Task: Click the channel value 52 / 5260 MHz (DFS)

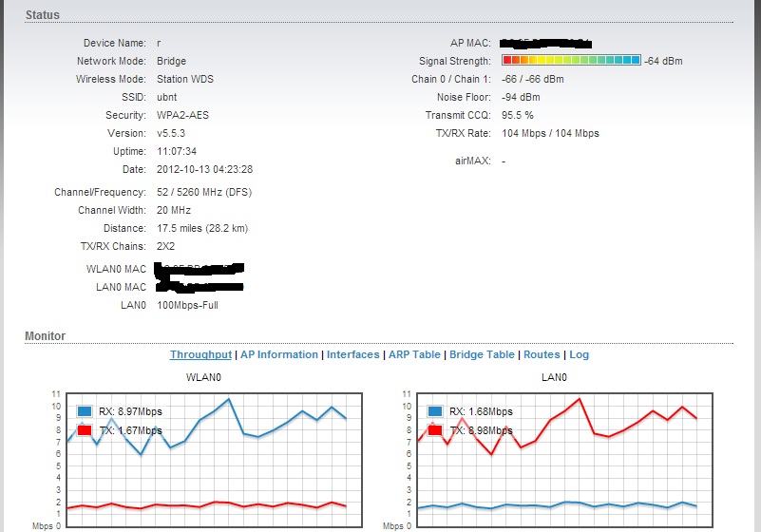Action: (204, 192)
